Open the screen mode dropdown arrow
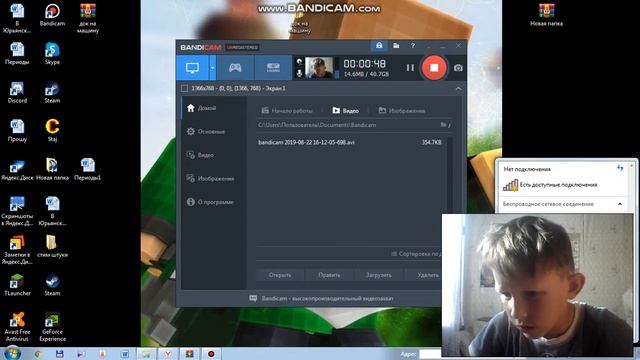 213,68
